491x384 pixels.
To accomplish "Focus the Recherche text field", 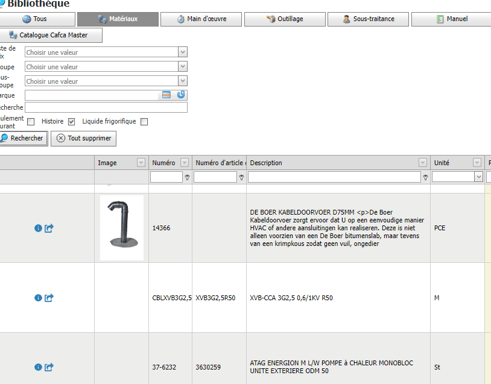I will 106,107.
